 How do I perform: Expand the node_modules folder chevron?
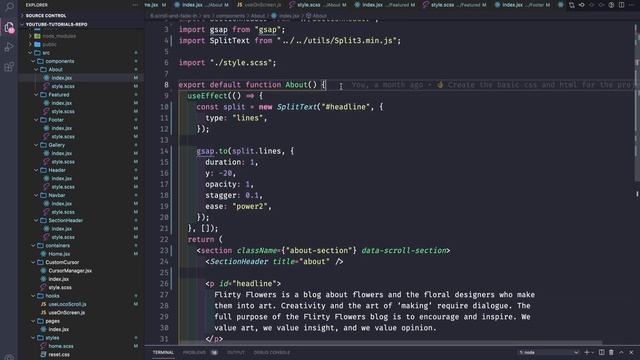[30, 36]
